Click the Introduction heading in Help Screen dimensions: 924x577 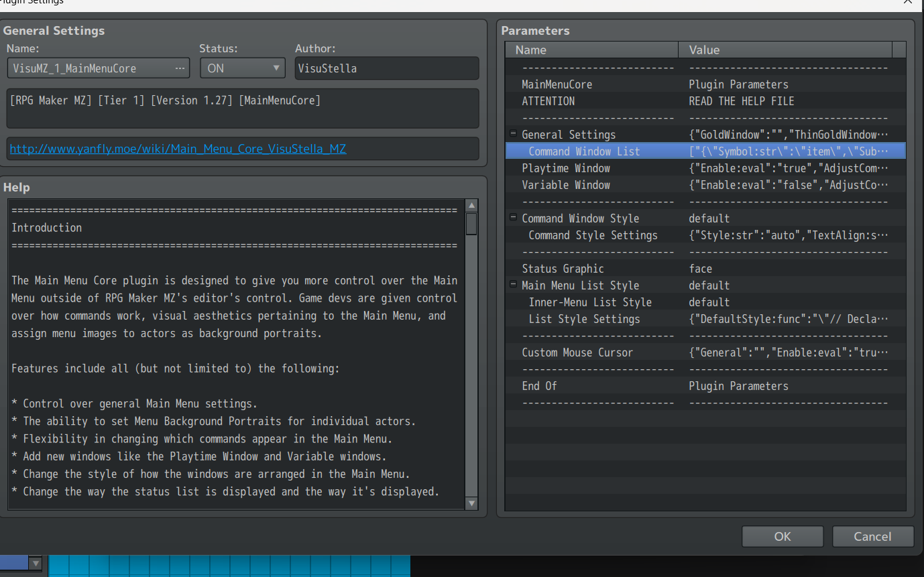pos(46,228)
